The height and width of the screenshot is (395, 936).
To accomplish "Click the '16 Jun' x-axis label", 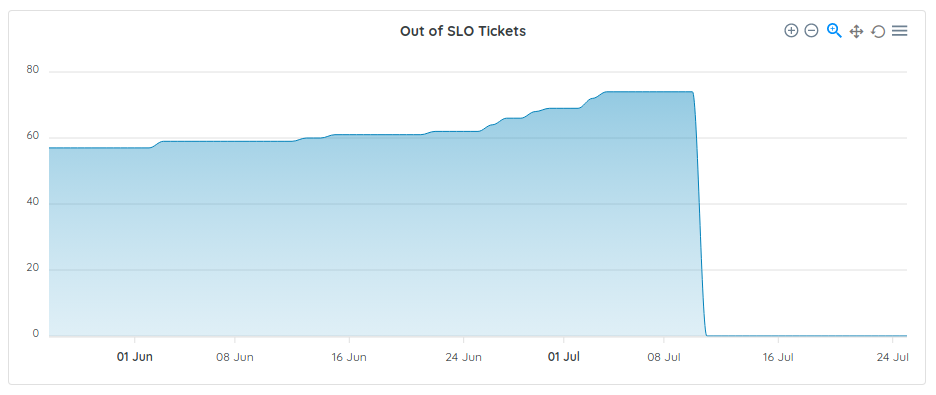I will pos(349,357).
